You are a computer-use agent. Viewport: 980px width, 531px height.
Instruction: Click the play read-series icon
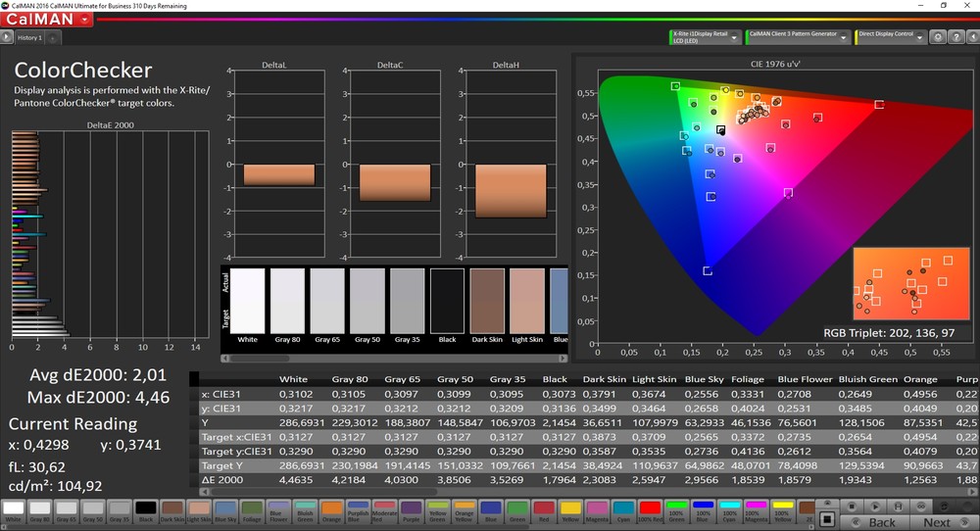click(877, 506)
